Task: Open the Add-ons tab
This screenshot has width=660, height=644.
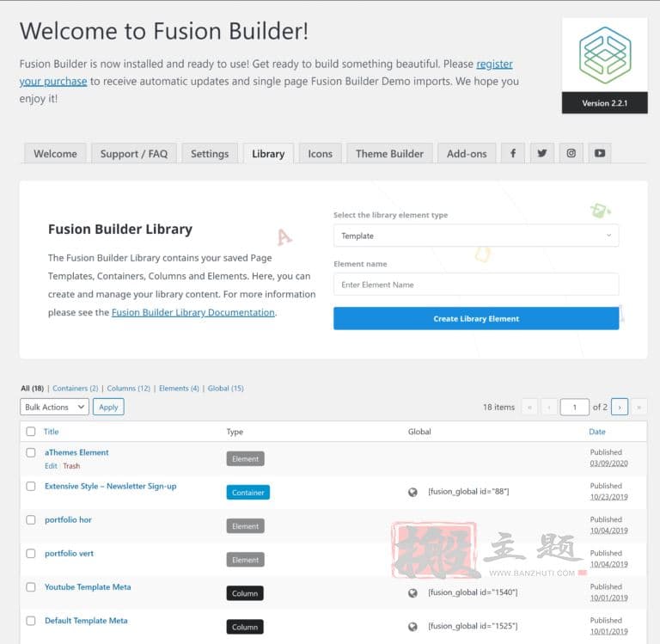Action: click(x=467, y=154)
